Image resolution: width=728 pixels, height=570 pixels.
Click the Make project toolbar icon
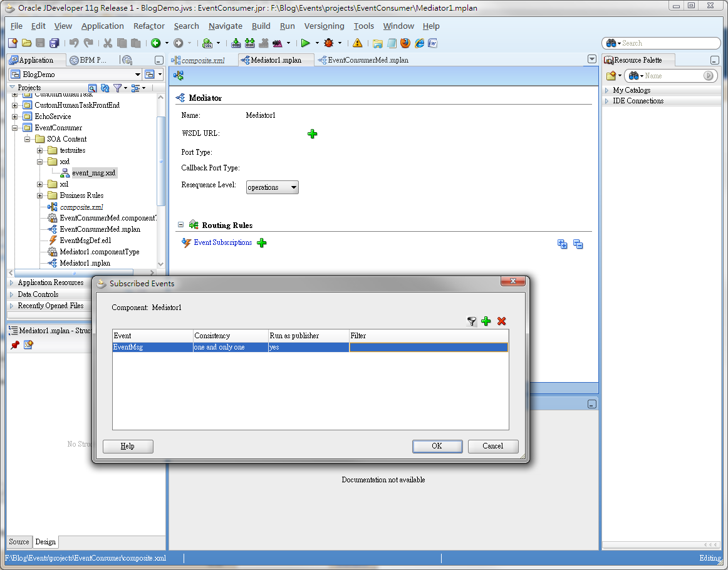(x=236, y=43)
